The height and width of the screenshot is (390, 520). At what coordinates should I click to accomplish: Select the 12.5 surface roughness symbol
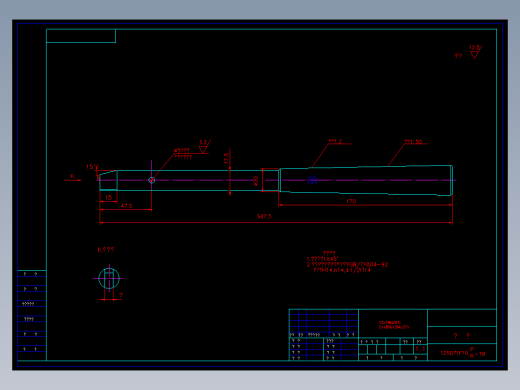pyautogui.click(x=475, y=52)
